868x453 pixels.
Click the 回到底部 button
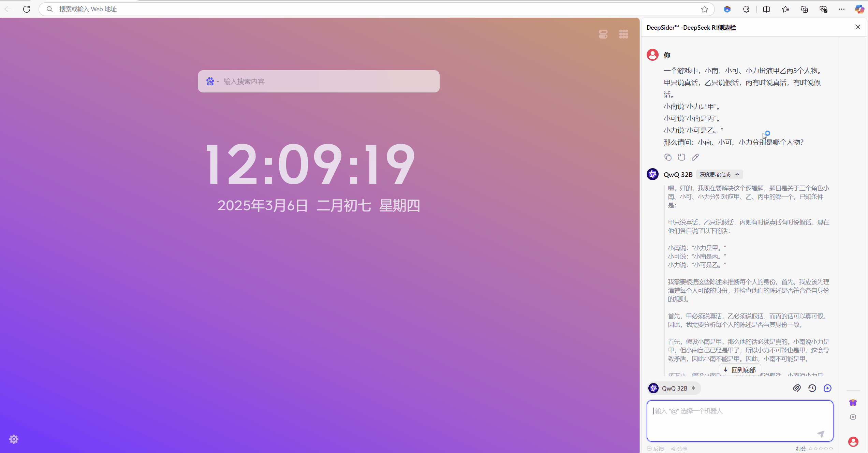(x=740, y=369)
